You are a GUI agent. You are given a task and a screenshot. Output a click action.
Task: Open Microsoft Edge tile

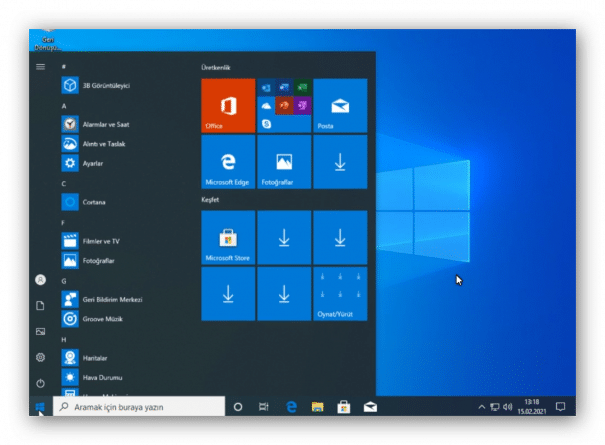click(x=228, y=162)
